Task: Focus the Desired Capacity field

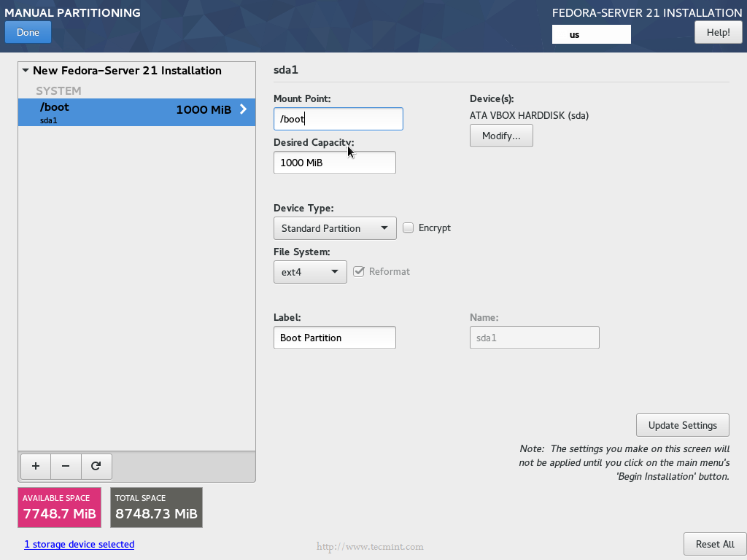Action: [334, 163]
